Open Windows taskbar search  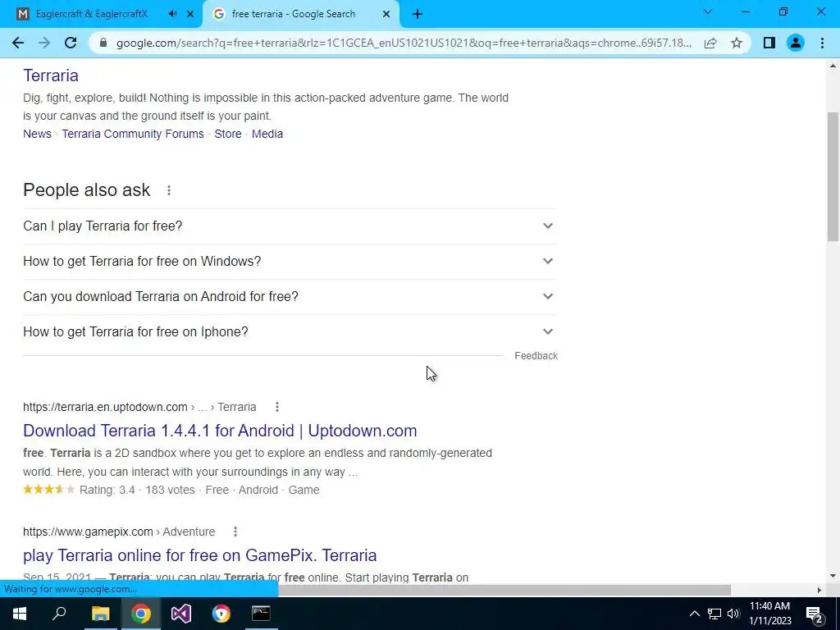[x=59, y=614]
